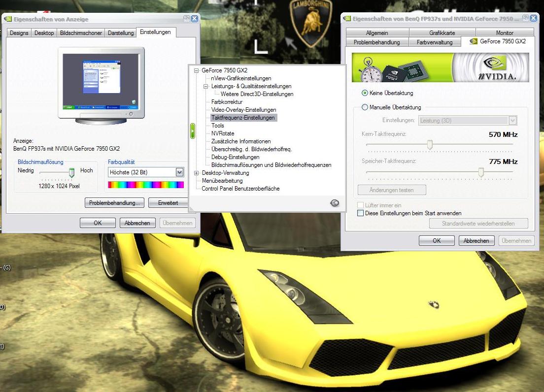Open the Bildschirmschoner tab
Image resolution: width=544 pixels, height=392 pixels.
click(x=81, y=33)
